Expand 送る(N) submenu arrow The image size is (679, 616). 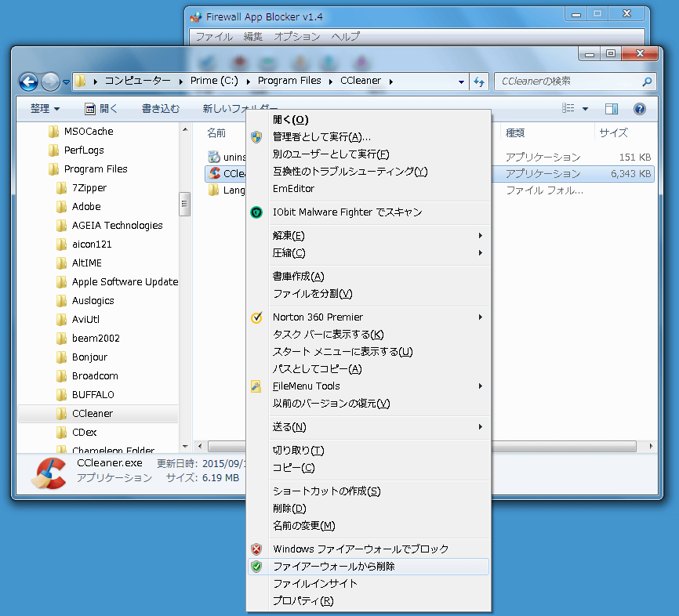pos(480,427)
